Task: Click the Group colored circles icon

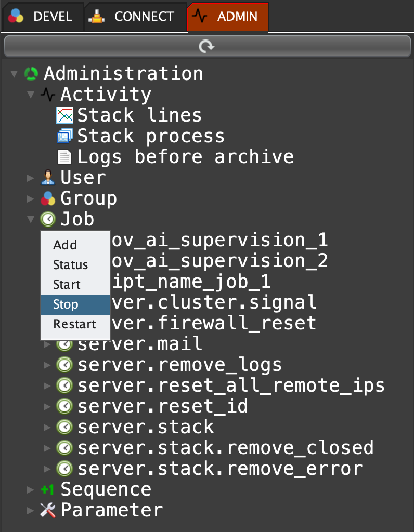Action: pos(48,198)
